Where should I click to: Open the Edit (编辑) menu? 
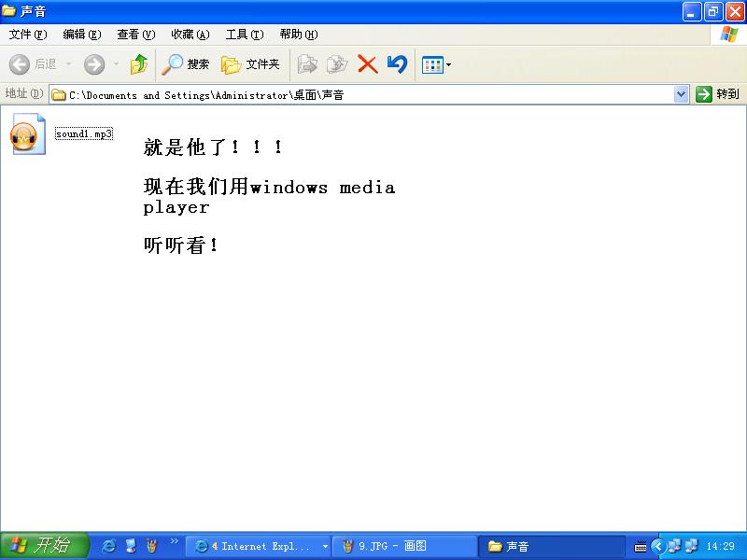pos(82,35)
